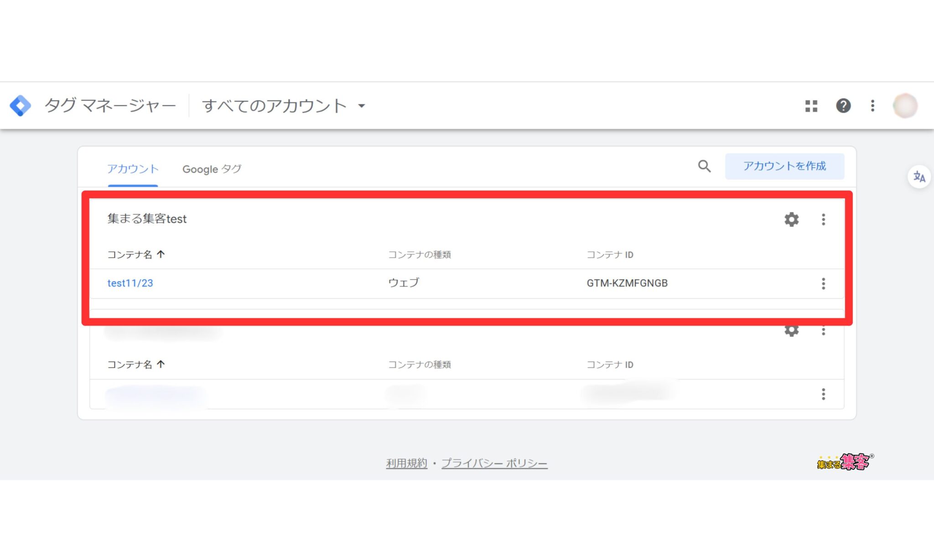Open the すべてのアカウント dropdown
The width and height of the screenshot is (934, 560).
[284, 106]
